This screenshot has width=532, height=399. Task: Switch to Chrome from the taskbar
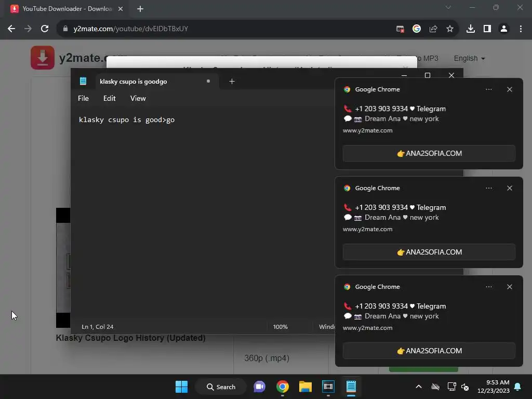282,387
